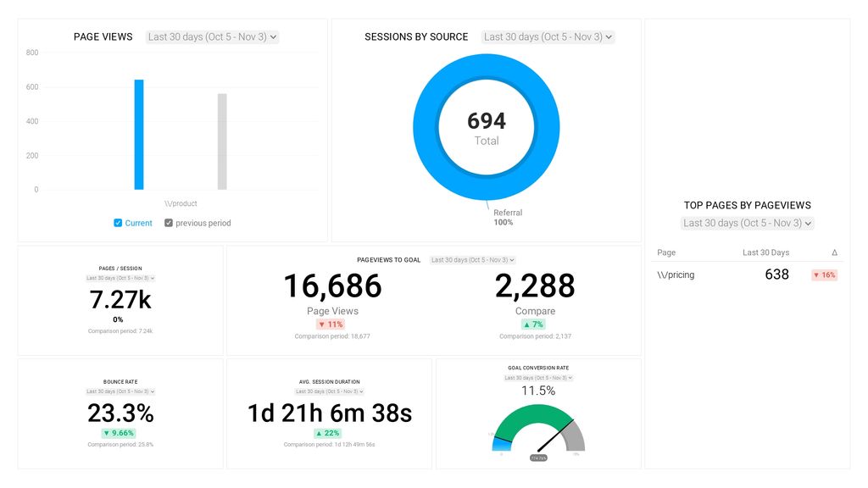Click Comparison period: 25.8% text
The height and width of the screenshot is (488, 868).
(120, 445)
